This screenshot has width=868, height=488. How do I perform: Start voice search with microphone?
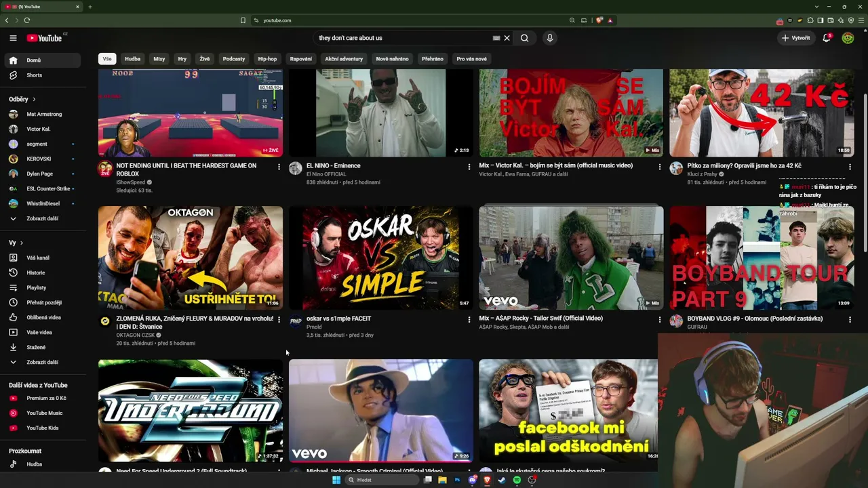550,38
